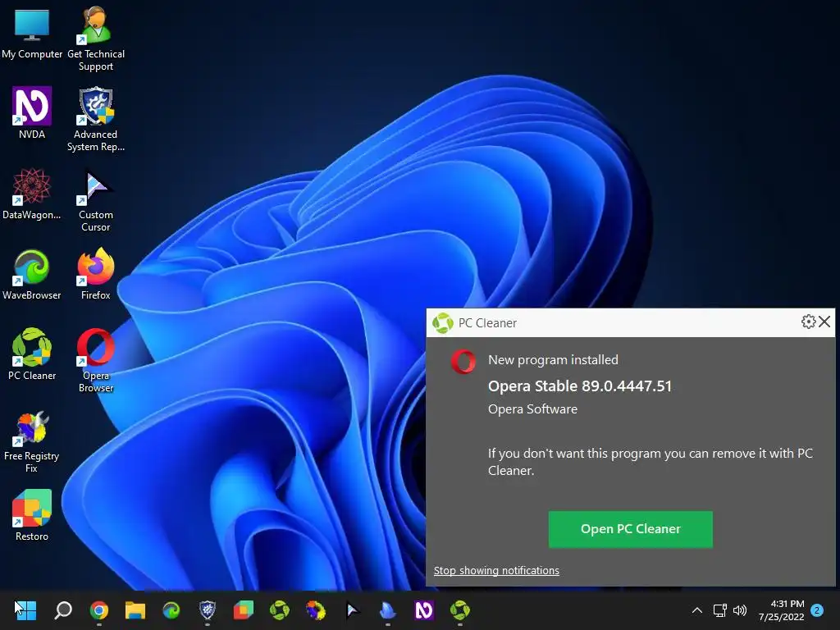Image resolution: width=840 pixels, height=630 pixels.
Task: Click Stop showing notifications link
Action: 496,571
